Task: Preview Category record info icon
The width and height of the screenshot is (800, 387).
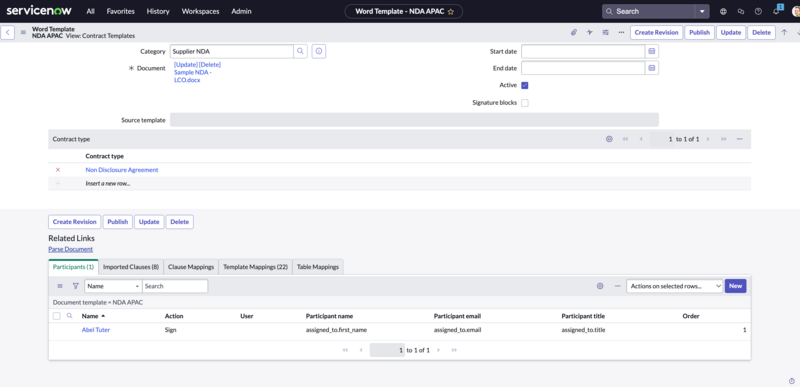Action: 319,51
